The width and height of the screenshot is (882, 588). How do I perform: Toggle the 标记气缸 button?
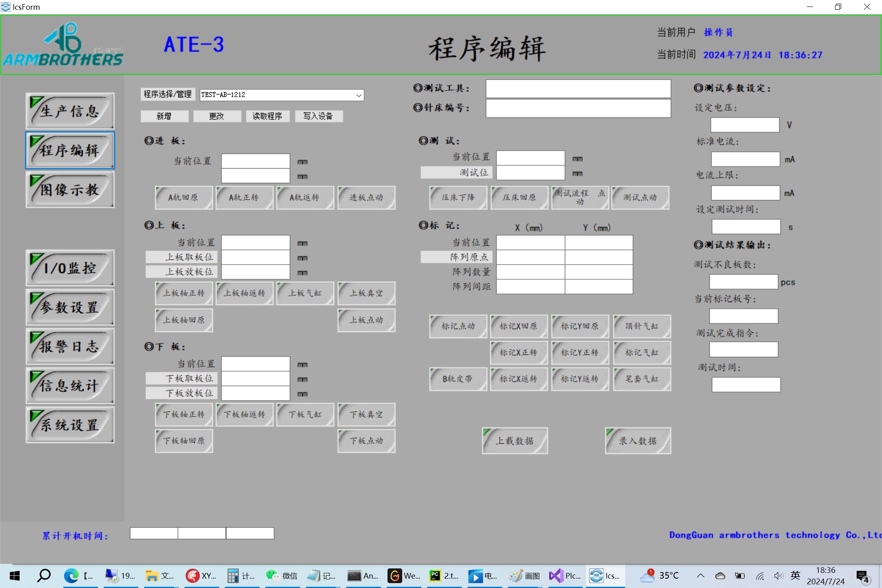[x=642, y=352]
